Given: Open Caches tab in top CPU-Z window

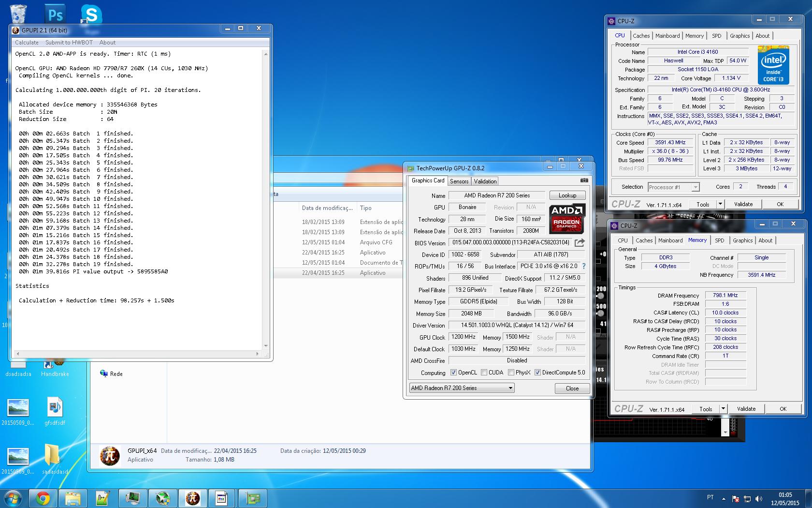Looking at the screenshot, I should point(641,36).
